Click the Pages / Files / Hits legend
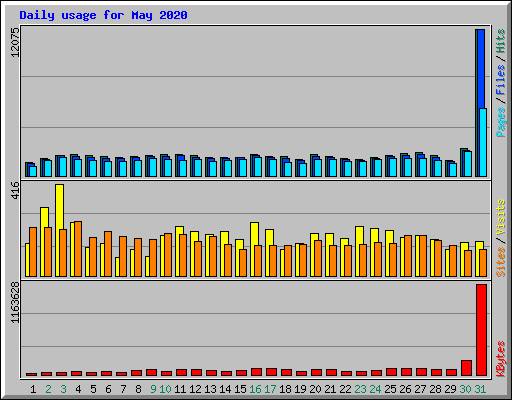This screenshot has height=400, width=512. tap(500, 83)
